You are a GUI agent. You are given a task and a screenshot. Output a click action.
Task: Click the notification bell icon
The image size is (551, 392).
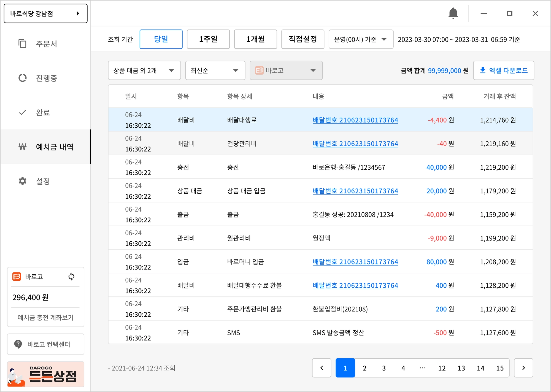(453, 13)
